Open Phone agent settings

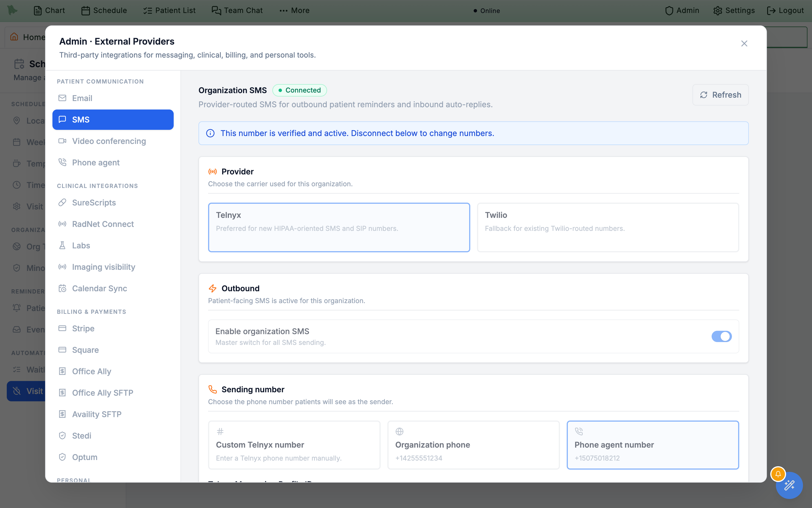pyautogui.click(x=113, y=163)
